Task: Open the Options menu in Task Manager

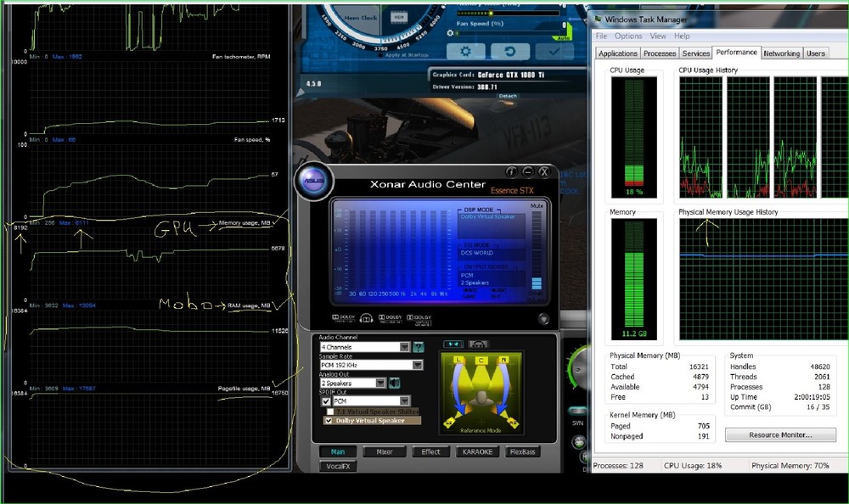Action: (628, 36)
